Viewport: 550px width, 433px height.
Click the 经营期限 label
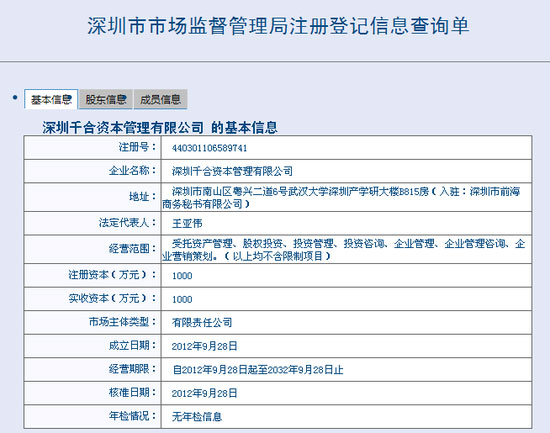pyautogui.click(x=132, y=369)
